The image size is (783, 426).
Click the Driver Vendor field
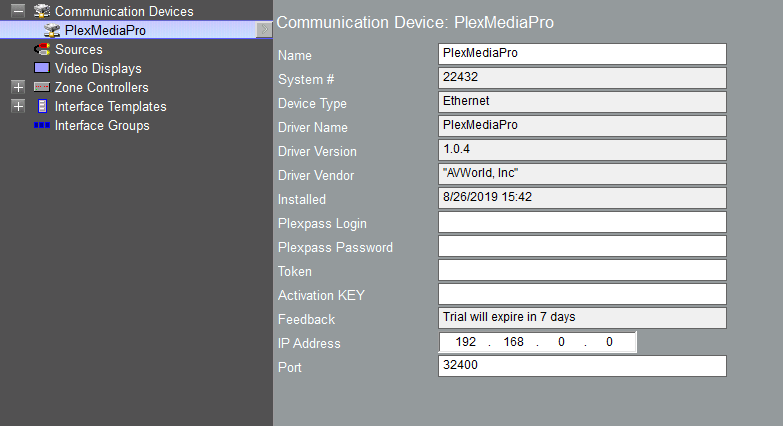pyautogui.click(x=582, y=174)
